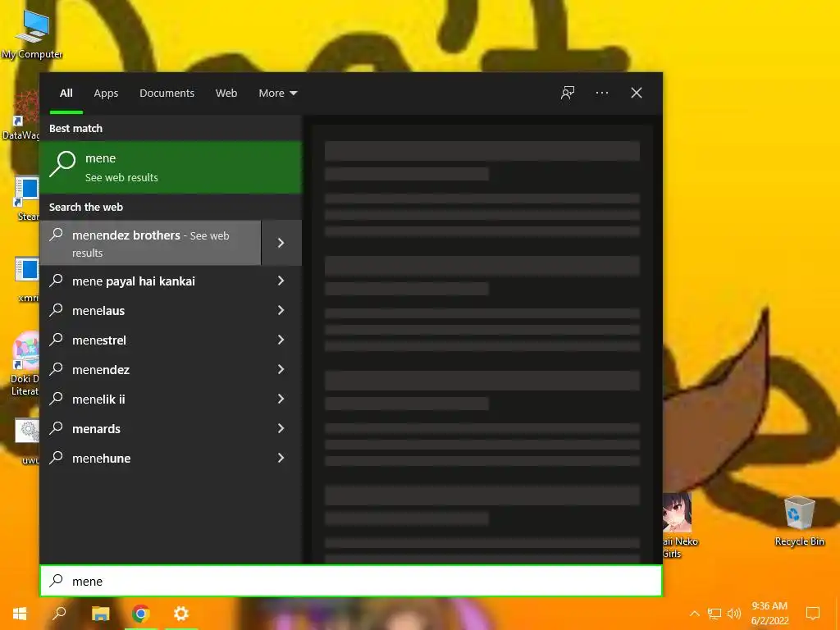Screen dimensions: 840x630
Task: Expand arrow beside 'menards'
Action: (281, 428)
